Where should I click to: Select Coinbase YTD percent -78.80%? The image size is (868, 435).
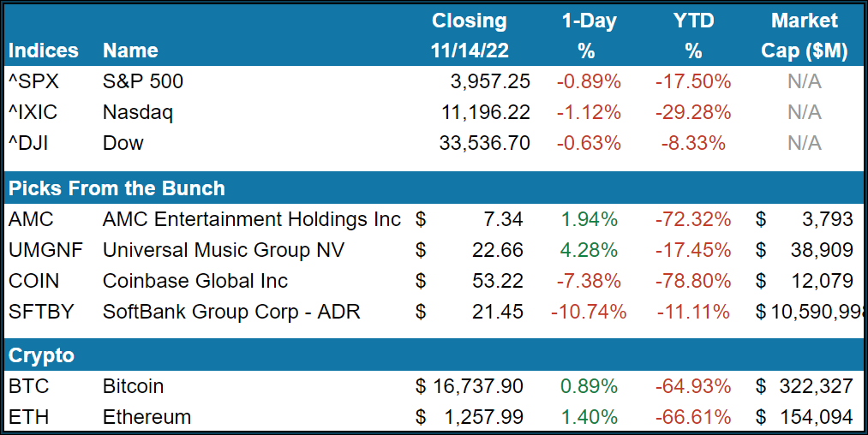pyautogui.click(x=693, y=281)
